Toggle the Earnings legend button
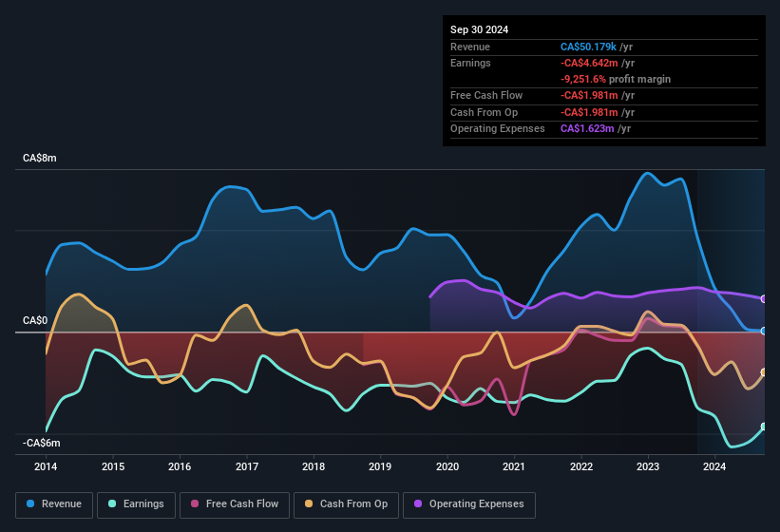 [136, 504]
